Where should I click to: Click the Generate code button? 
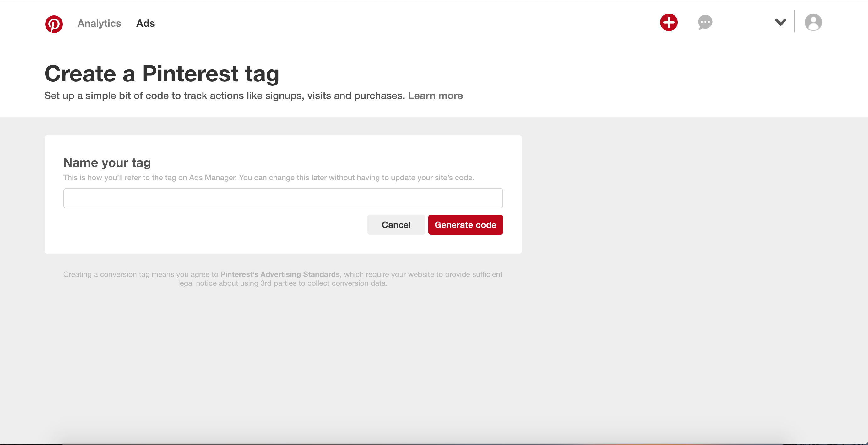pyautogui.click(x=465, y=225)
